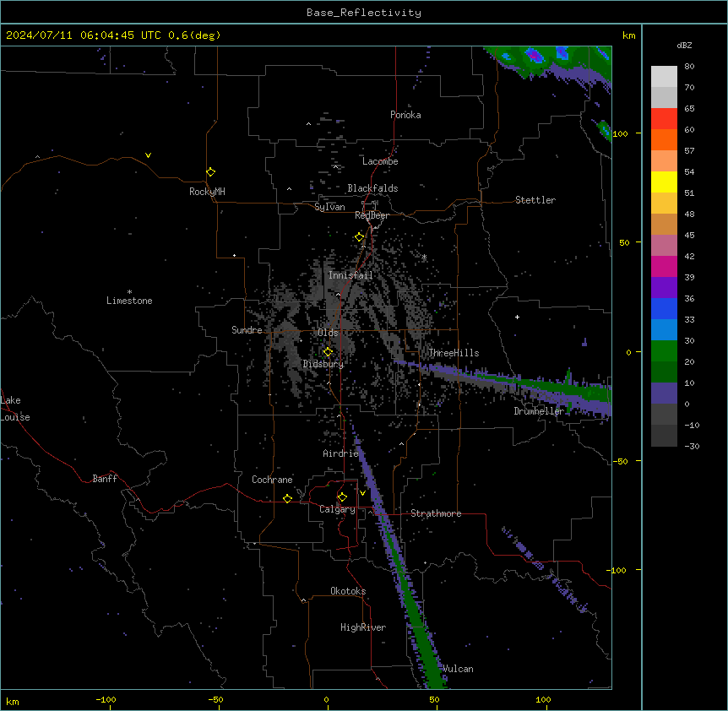Image resolution: width=728 pixels, height=711 pixels.
Task: Click the light blue 33-30 dBZ legend swatch
Action: tap(664, 330)
